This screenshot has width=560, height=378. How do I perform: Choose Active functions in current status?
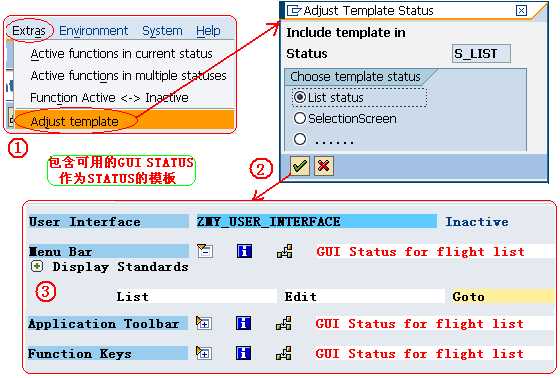coord(121,54)
